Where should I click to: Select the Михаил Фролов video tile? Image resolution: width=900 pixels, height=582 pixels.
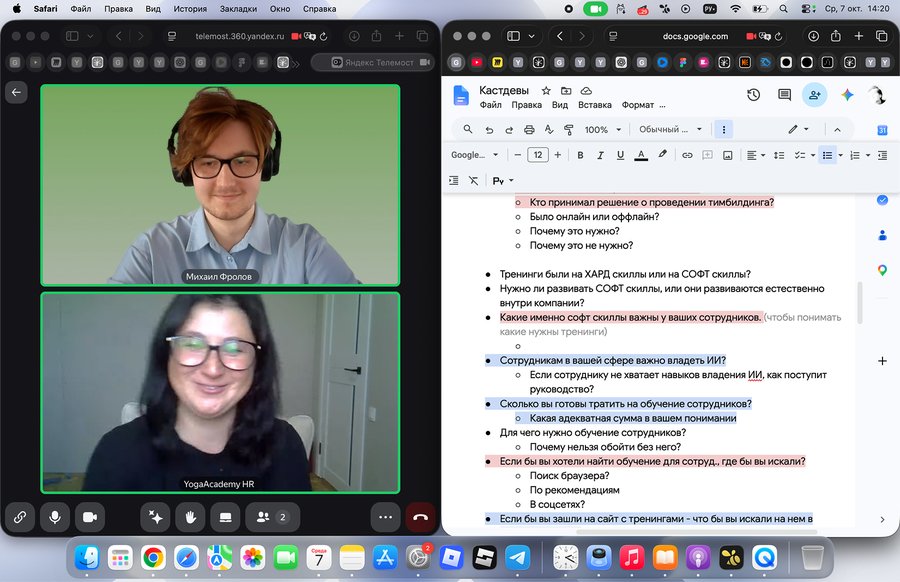(220, 185)
